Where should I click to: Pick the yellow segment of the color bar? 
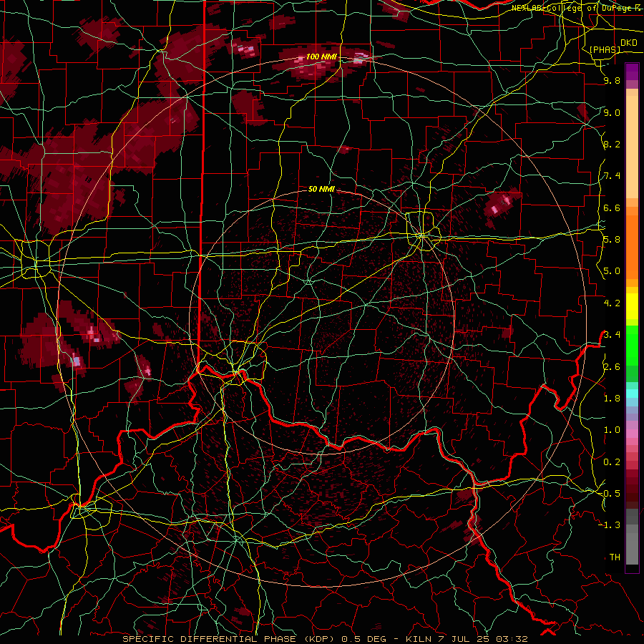632,306
